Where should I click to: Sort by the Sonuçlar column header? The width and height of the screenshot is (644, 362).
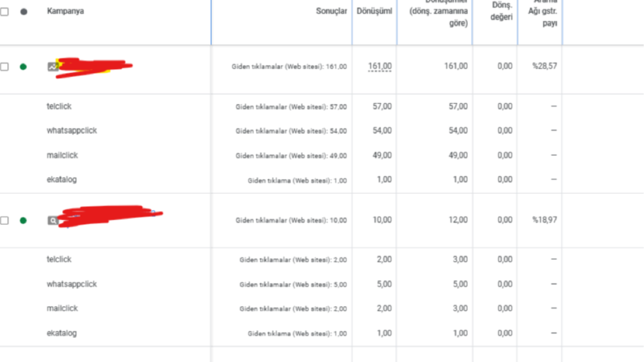coord(331,11)
